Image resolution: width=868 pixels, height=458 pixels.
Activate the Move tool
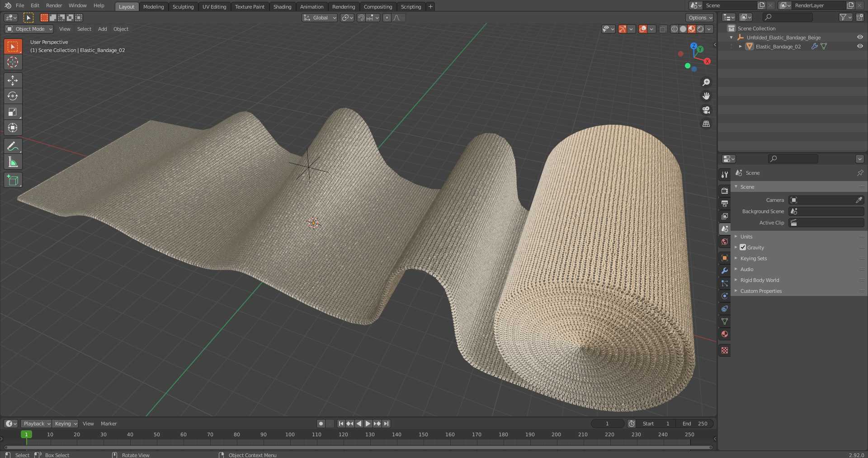point(13,81)
